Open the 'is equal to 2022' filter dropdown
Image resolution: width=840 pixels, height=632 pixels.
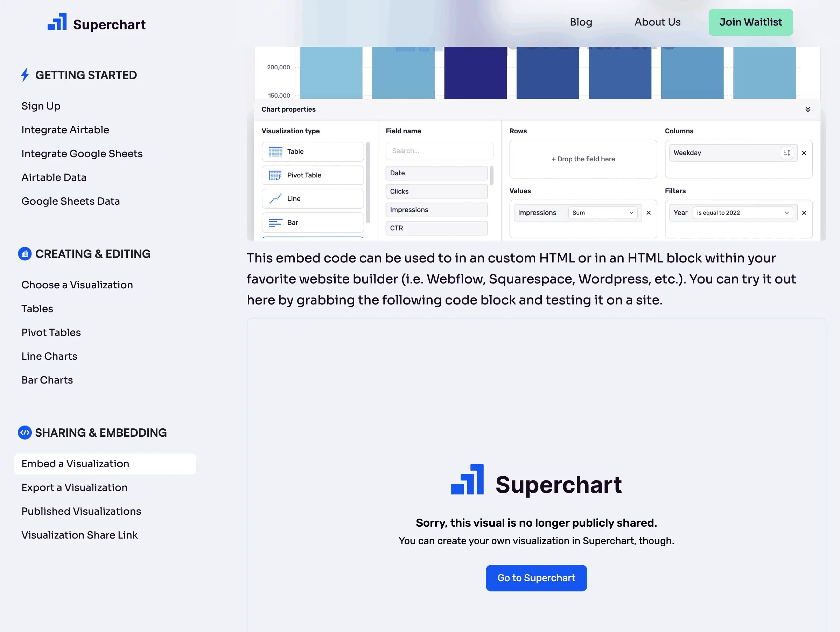[743, 213]
